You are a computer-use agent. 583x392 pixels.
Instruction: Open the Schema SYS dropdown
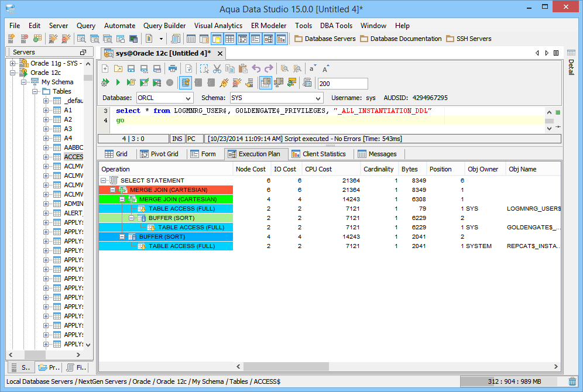click(318, 98)
